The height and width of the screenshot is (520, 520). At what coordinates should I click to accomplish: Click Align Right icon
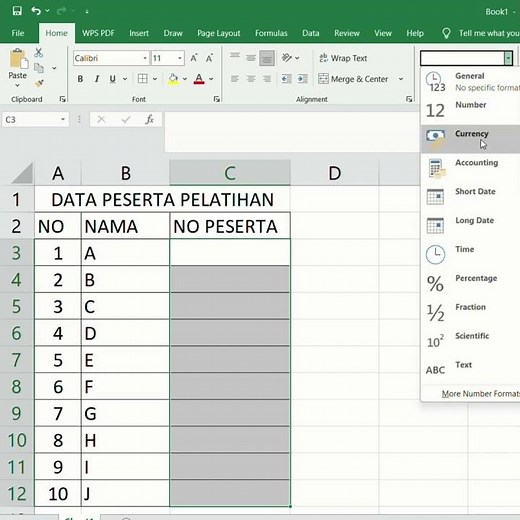(267, 79)
